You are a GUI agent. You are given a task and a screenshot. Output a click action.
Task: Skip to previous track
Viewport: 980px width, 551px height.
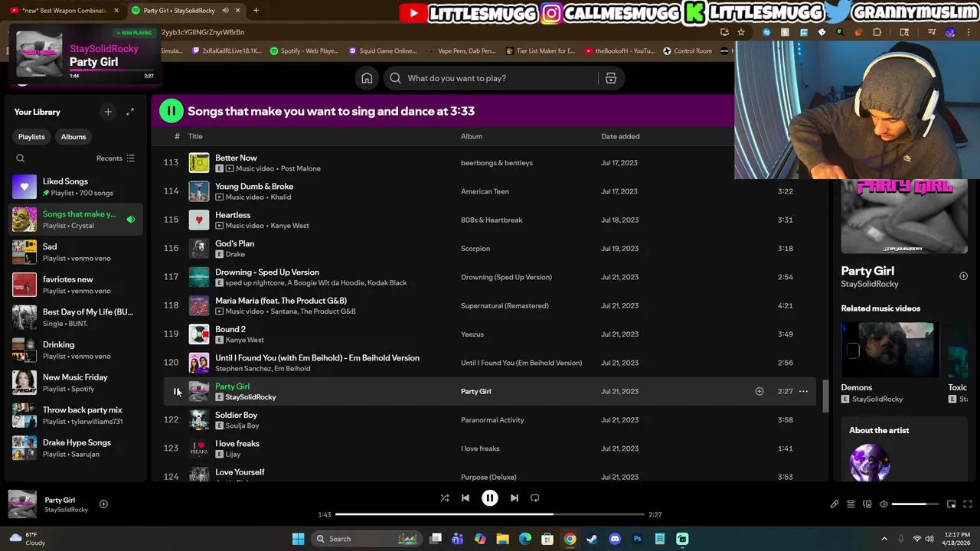(465, 498)
